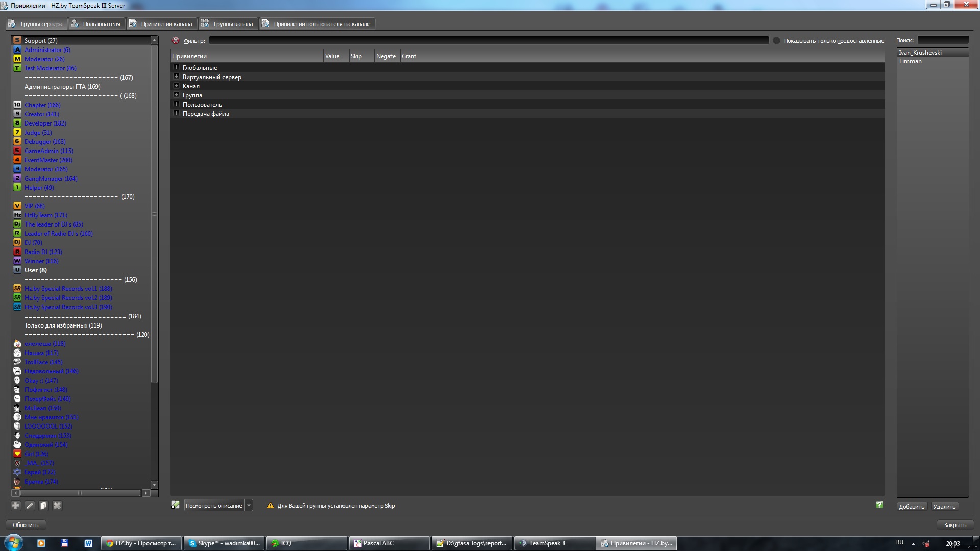Expand the Передача файла node

coord(176,113)
